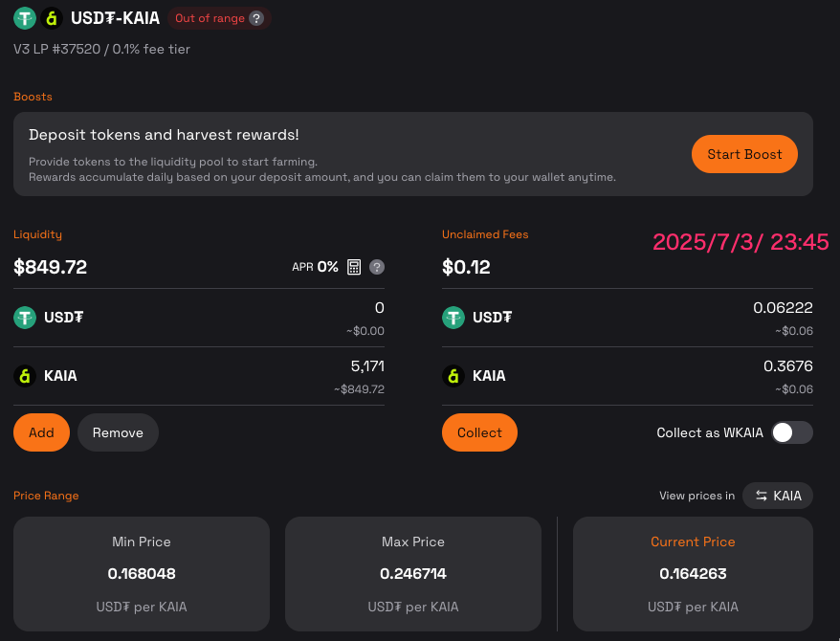This screenshot has width=840, height=641.
Task: Click the Current Price value 0.164263
Action: click(x=693, y=573)
